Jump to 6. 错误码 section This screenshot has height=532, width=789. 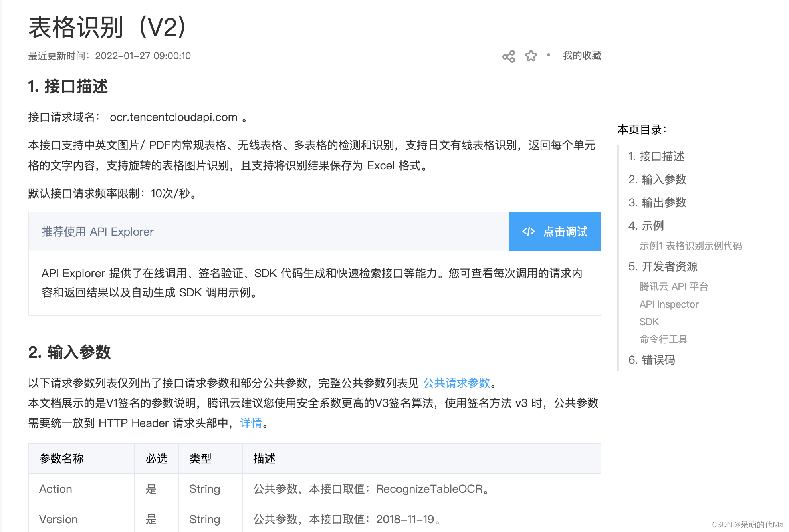pos(651,360)
